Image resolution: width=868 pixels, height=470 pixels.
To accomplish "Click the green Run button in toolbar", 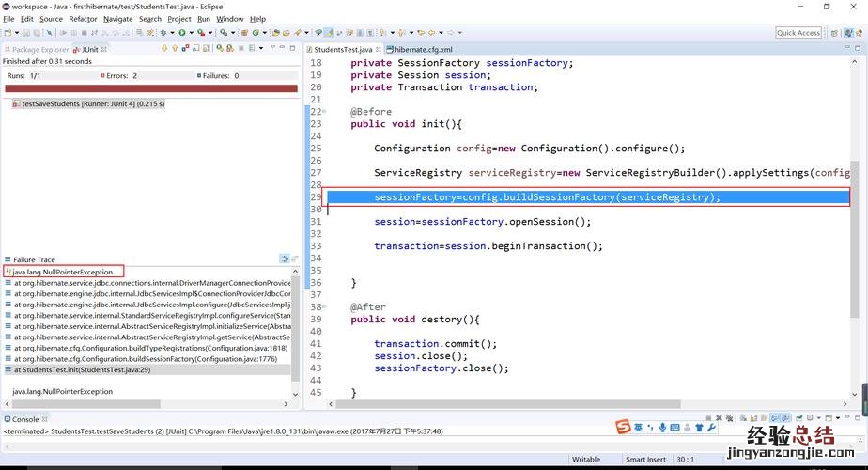I will [182, 33].
